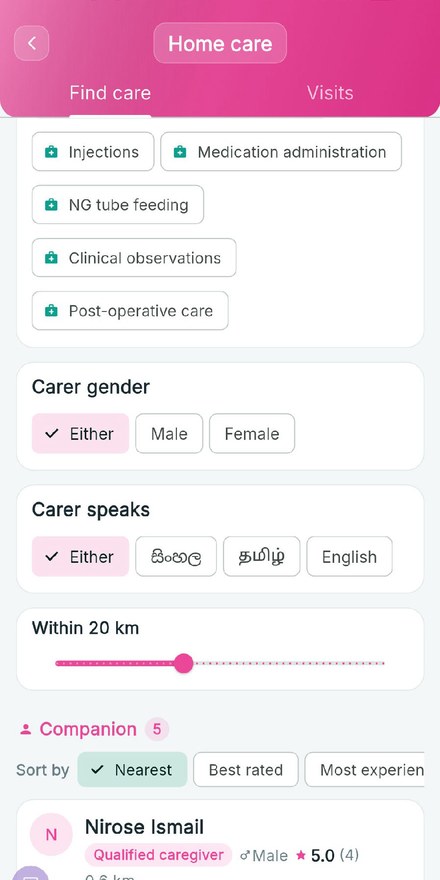Switch to the Visits tab
440x880 pixels.
click(330, 93)
